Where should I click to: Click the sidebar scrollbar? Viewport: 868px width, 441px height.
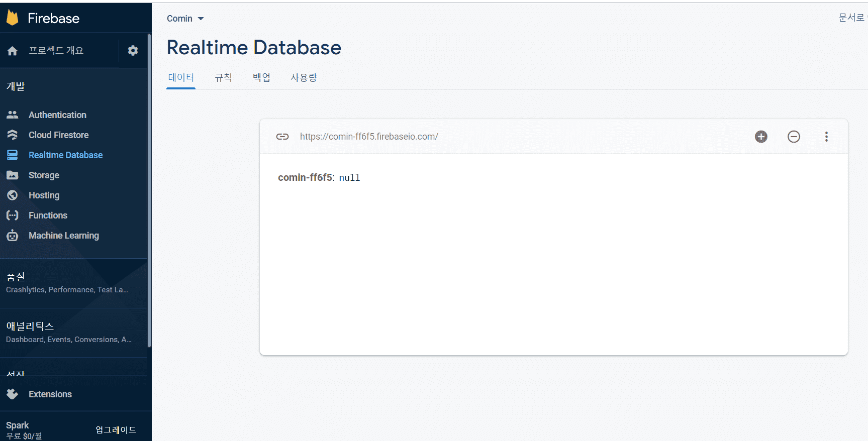coord(149,191)
